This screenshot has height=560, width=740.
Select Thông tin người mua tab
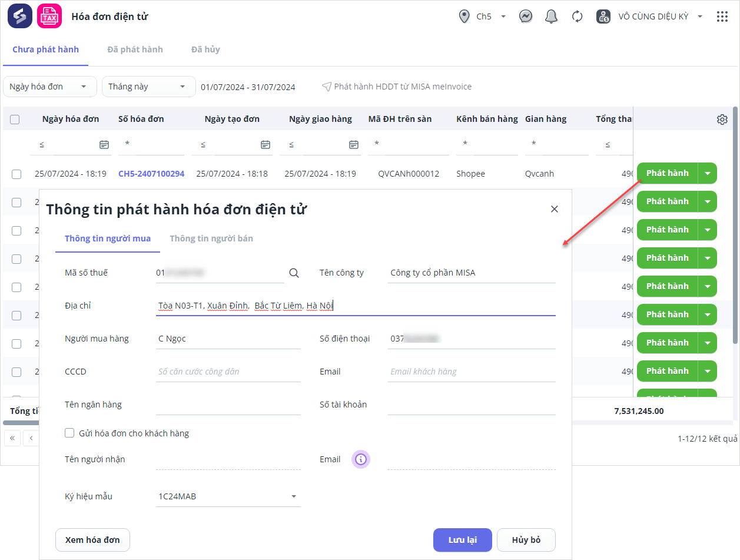[108, 238]
